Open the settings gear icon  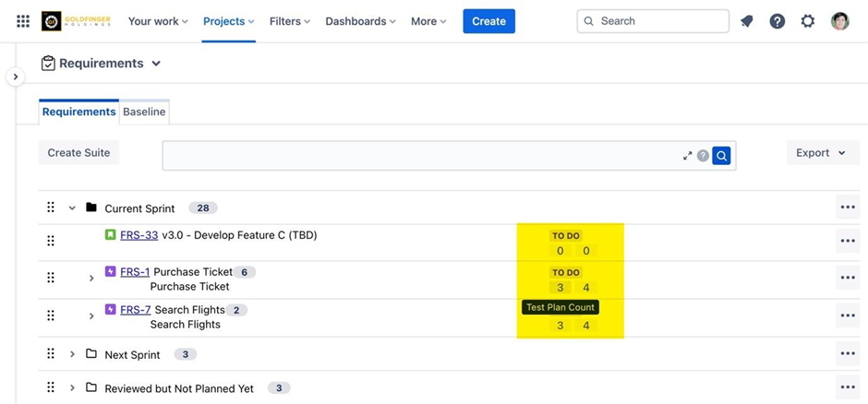point(808,21)
